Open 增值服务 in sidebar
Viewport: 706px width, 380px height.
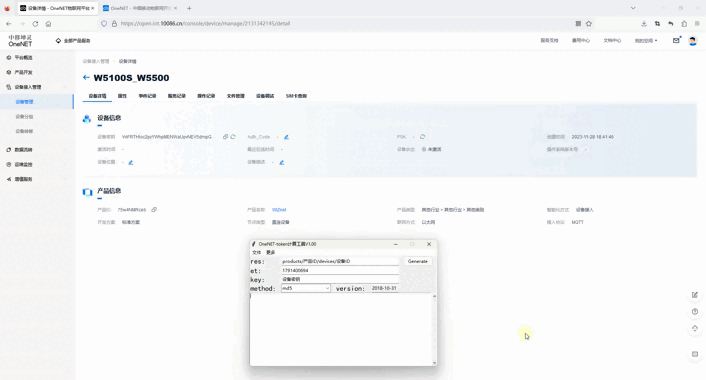click(23, 179)
